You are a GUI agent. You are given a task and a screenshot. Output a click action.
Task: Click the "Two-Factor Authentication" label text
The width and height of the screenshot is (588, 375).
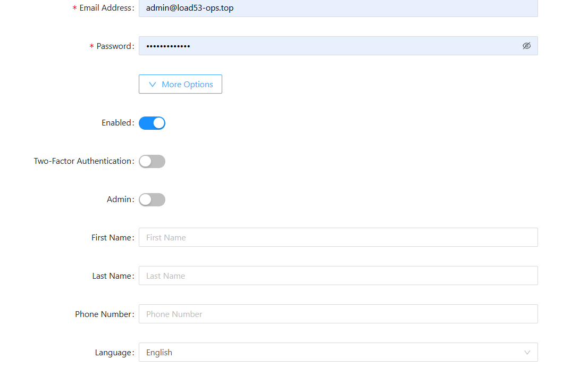tap(82, 161)
